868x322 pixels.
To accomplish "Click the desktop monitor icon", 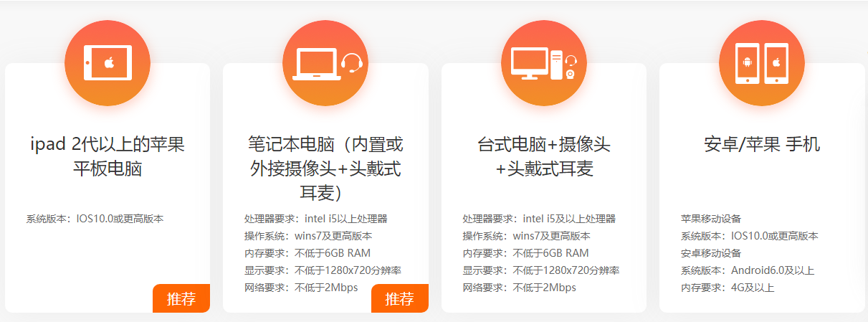I will click(x=529, y=62).
